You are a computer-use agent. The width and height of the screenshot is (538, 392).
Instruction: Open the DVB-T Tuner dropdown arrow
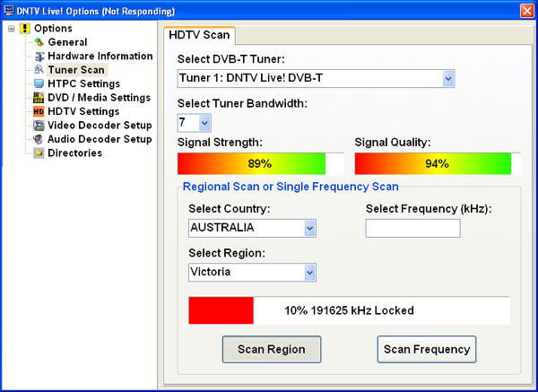448,79
